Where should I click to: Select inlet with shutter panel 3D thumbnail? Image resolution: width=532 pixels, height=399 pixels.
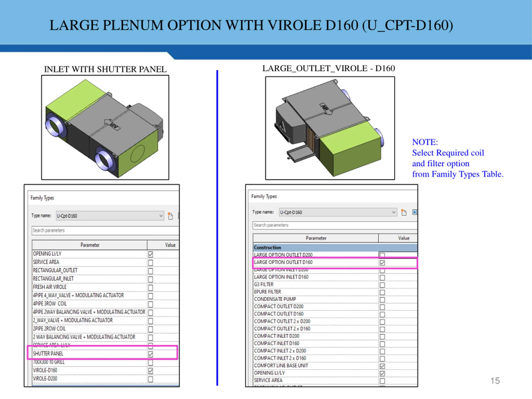105,127
